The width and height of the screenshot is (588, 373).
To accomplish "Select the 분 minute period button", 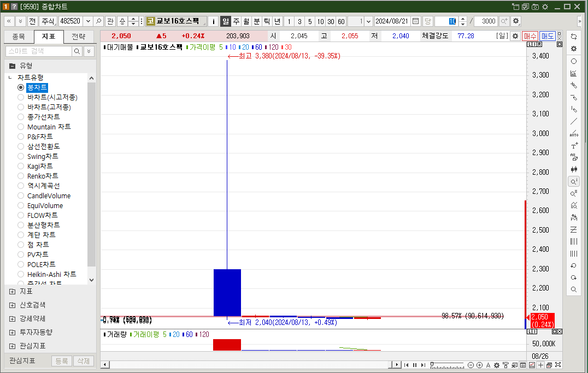I will click(256, 21).
